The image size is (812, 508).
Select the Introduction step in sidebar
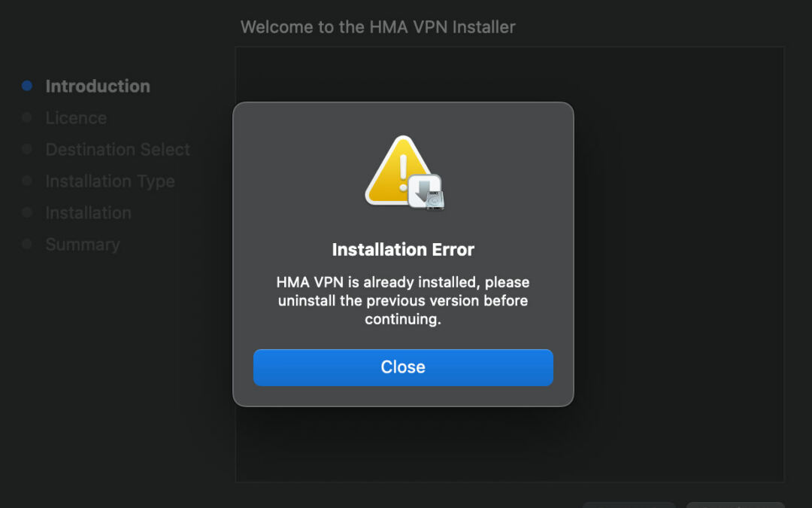coord(98,87)
